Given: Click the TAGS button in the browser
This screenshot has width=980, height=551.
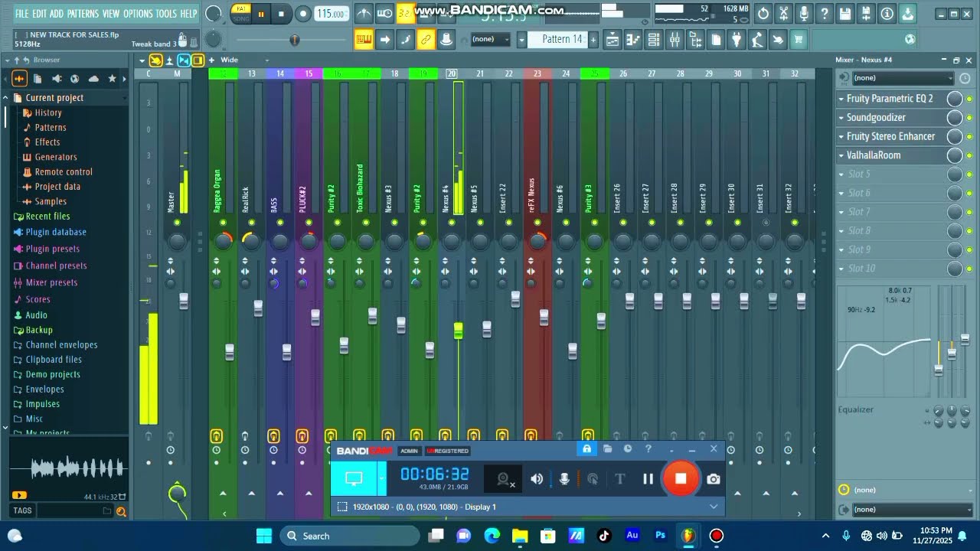Looking at the screenshot, I should tap(22, 510).
